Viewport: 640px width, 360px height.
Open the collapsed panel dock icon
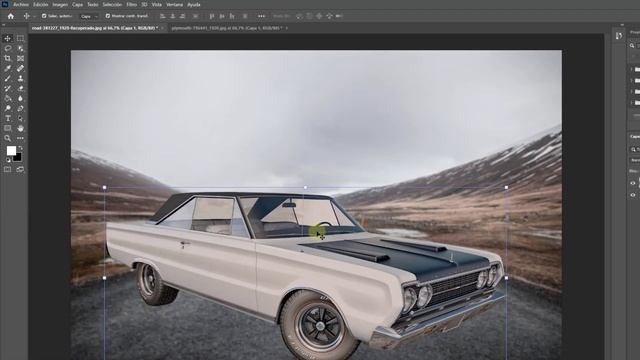pyautogui.click(x=619, y=36)
